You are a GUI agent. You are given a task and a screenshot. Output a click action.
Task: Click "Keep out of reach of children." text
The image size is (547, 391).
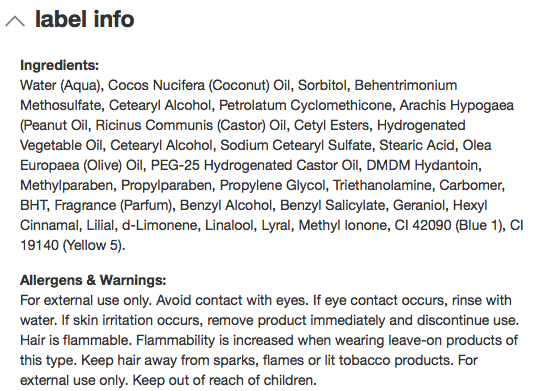[x=224, y=380]
